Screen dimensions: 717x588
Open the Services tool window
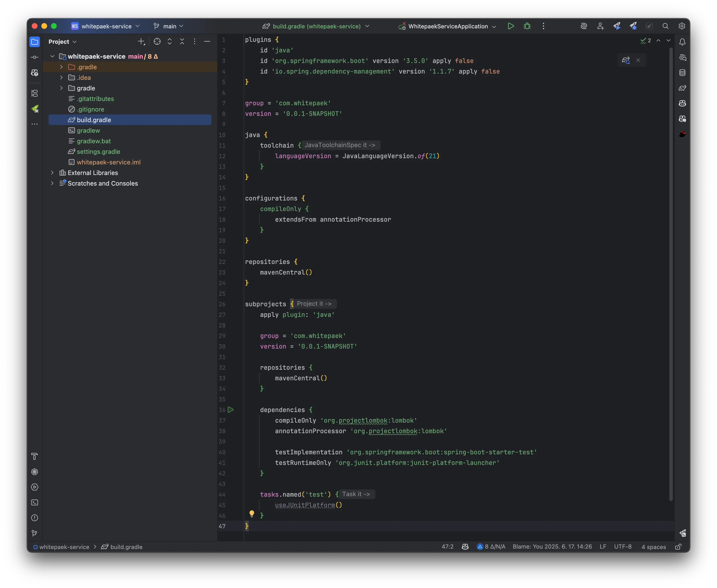click(35, 487)
